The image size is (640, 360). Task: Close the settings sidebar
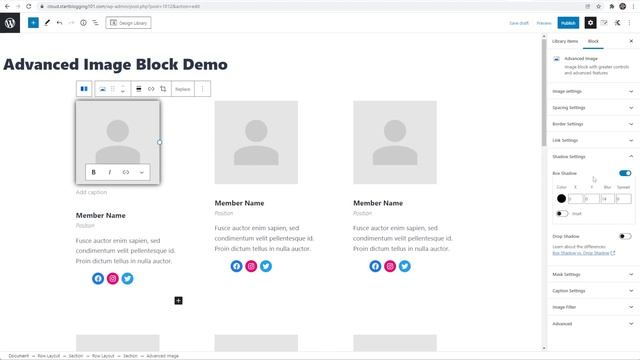click(631, 41)
